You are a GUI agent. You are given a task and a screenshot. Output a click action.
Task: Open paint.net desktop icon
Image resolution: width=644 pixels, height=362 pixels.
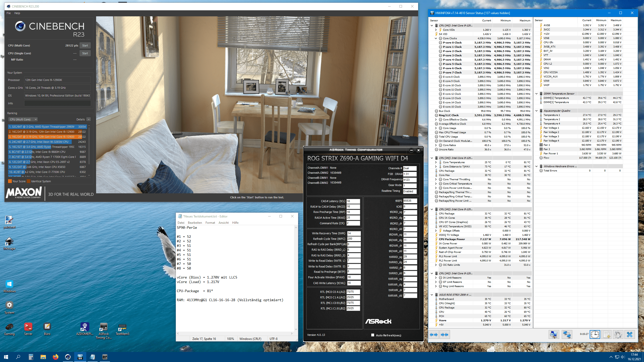coord(9,222)
